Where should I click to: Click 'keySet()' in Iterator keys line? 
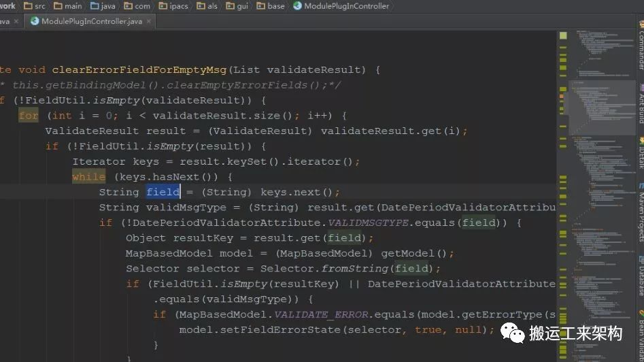tap(253, 161)
